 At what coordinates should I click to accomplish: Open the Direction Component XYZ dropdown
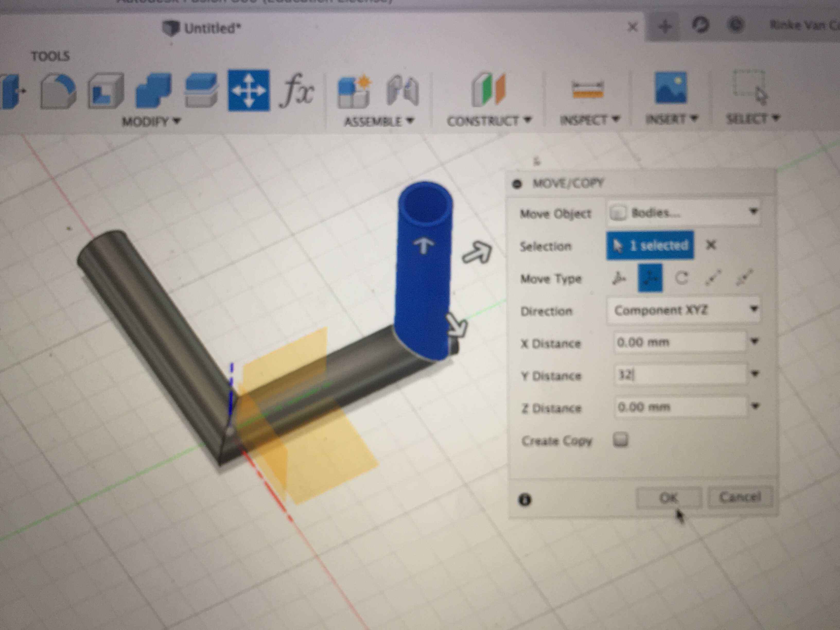[x=754, y=309]
